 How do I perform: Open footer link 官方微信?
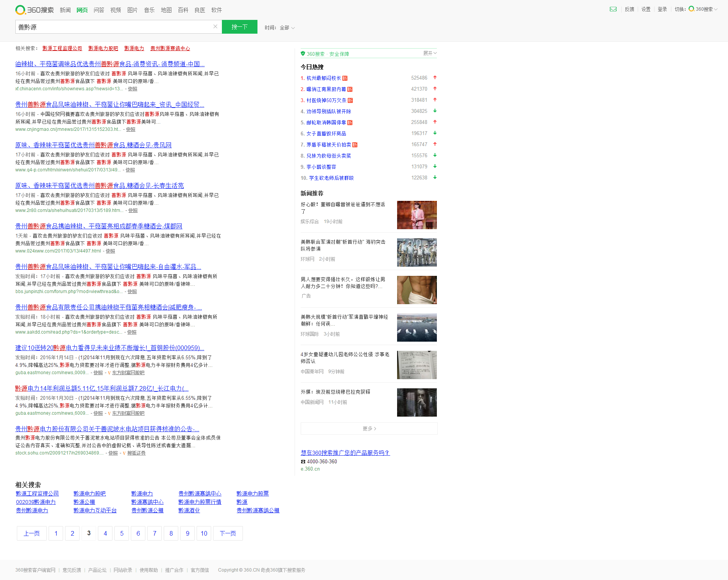coord(200,570)
